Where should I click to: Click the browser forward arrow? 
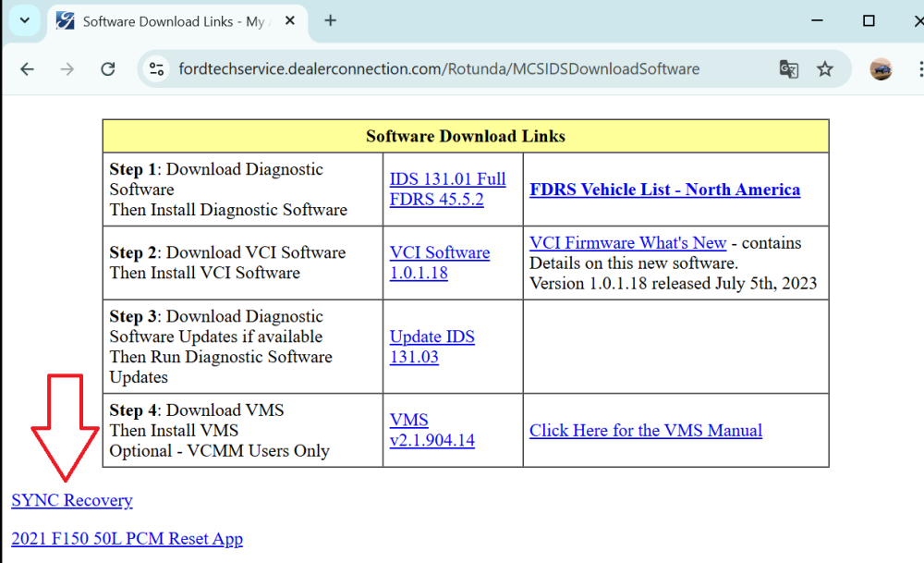tap(67, 69)
